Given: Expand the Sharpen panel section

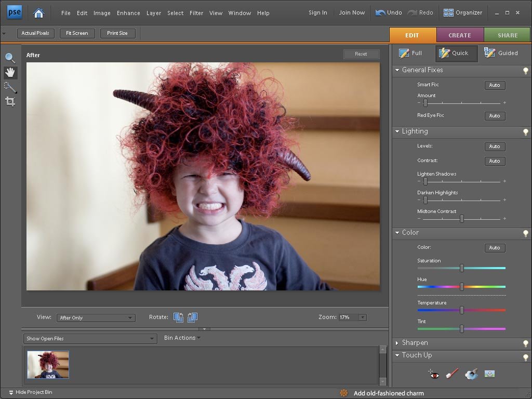Looking at the screenshot, I should [x=415, y=343].
